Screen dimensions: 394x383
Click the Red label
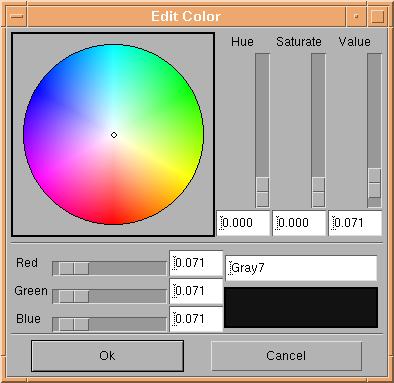(x=27, y=263)
